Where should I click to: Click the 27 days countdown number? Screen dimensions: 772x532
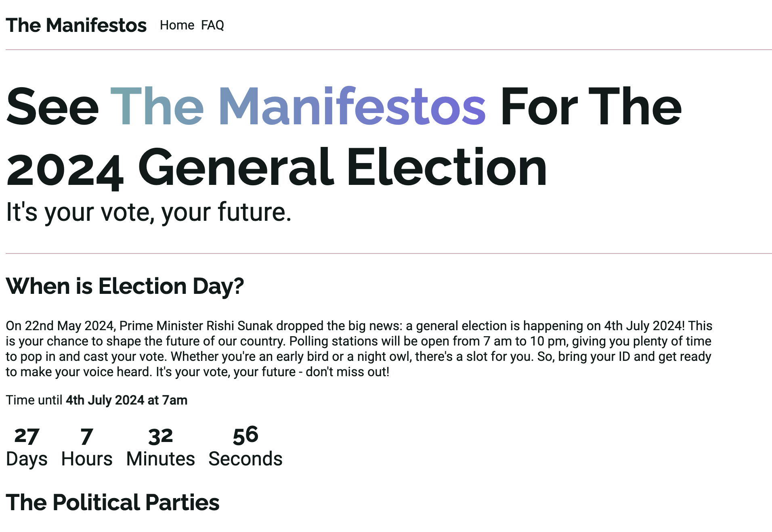point(27,436)
